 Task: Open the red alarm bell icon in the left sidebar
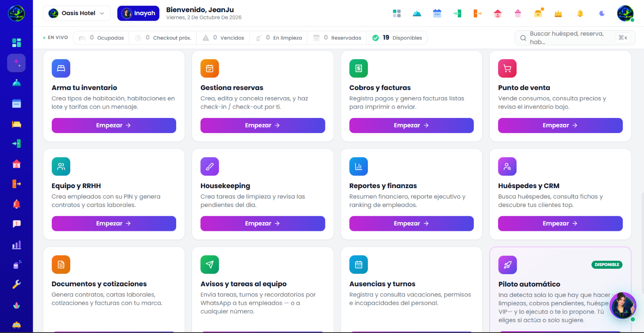pyautogui.click(x=16, y=204)
